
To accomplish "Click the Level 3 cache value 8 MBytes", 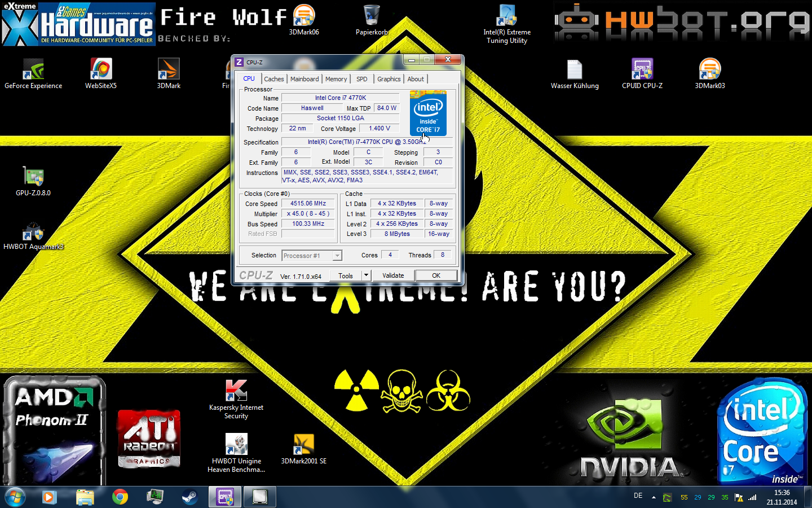I will (x=397, y=234).
